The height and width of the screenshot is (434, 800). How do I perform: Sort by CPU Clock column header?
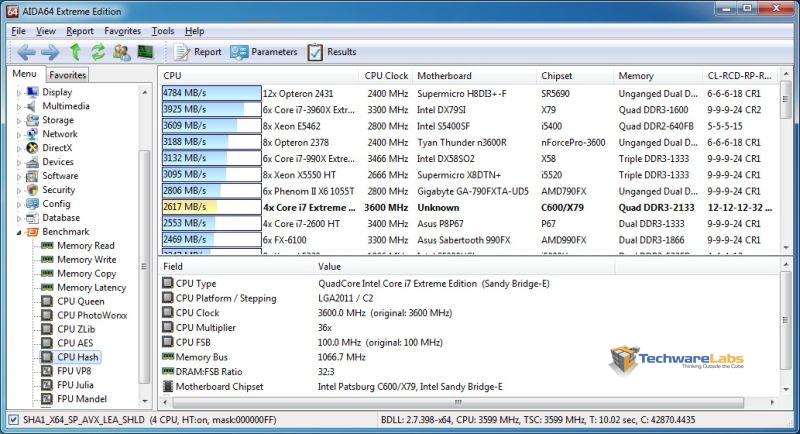[386, 76]
